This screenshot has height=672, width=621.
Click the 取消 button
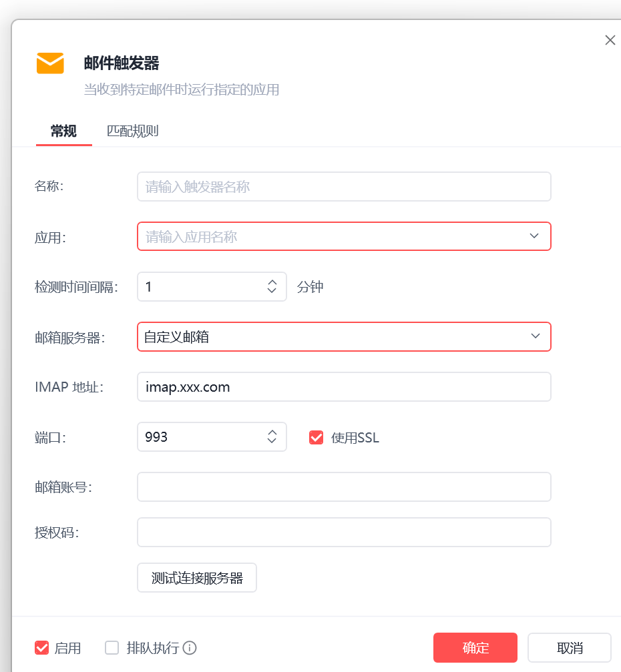tap(570, 647)
